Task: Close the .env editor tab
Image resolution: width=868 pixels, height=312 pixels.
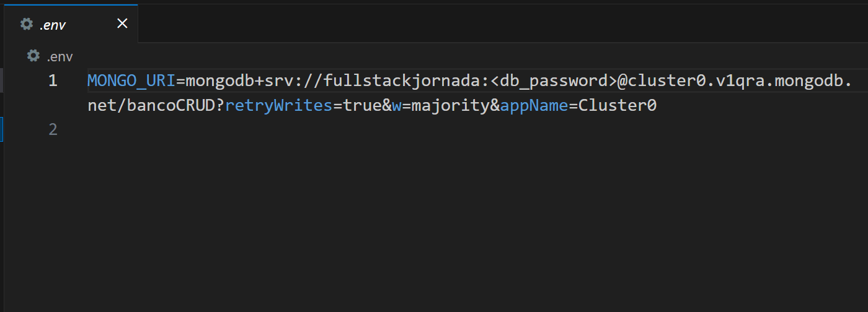Action: pos(122,24)
